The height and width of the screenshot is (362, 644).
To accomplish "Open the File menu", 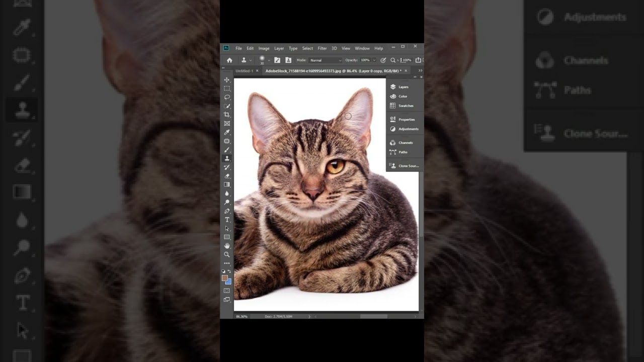I will click(x=238, y=48).
